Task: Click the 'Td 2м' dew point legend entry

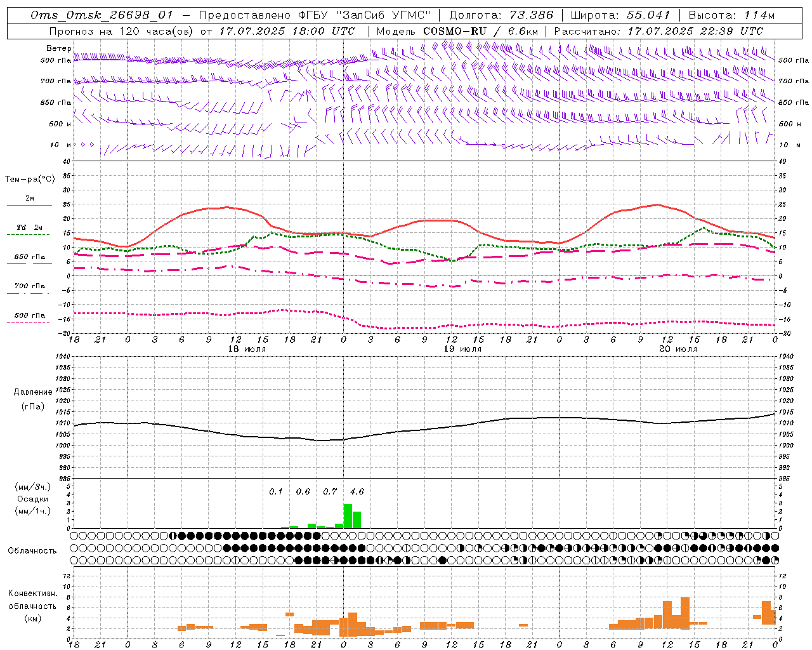Action: (x=30, y=227)
